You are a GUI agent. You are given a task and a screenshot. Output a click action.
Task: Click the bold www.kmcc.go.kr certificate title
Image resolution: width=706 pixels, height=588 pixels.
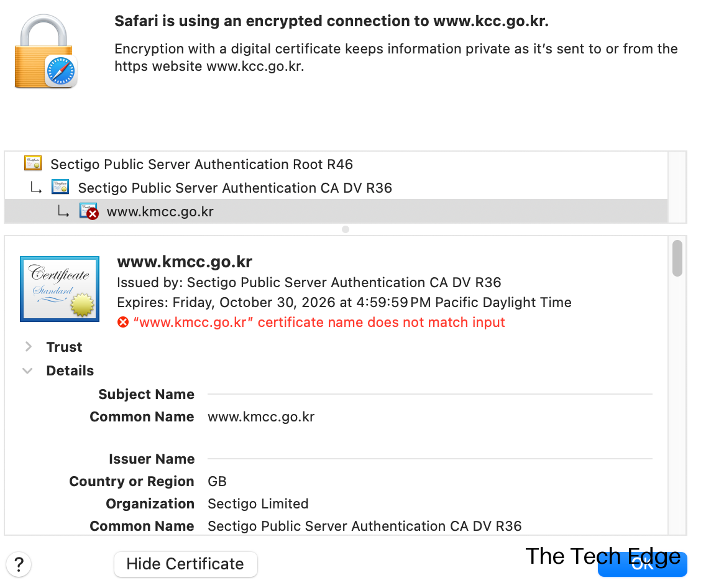tap(185, 262)
